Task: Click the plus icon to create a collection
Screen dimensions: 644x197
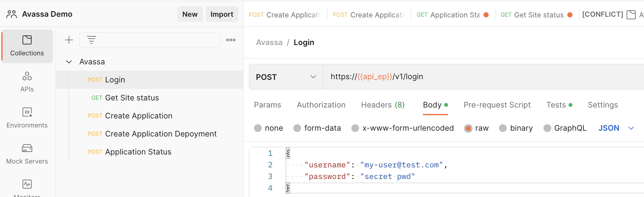Action: [x=69, y=40]
